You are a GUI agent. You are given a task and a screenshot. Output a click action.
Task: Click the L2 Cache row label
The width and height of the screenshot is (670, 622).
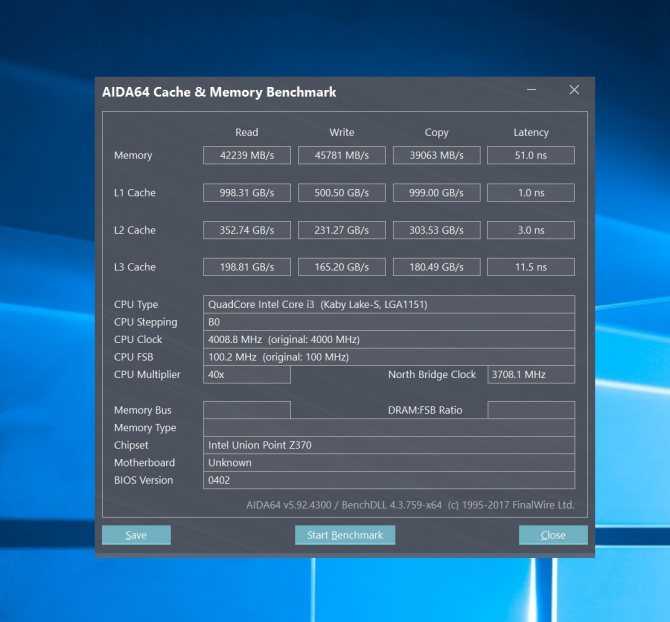pyautogui.click(x=135, y=230)
